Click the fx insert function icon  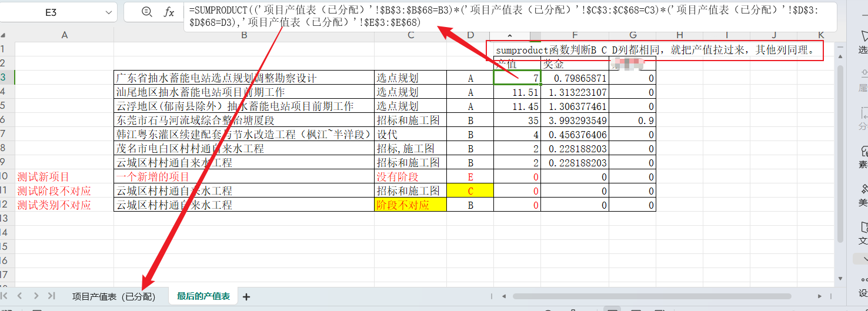tap(169, 12)
